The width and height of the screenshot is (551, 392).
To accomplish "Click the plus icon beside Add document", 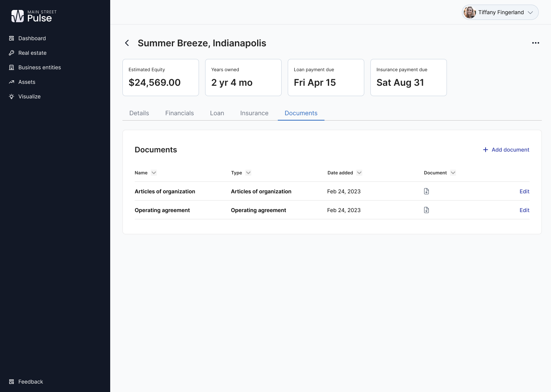I will 486,150.
